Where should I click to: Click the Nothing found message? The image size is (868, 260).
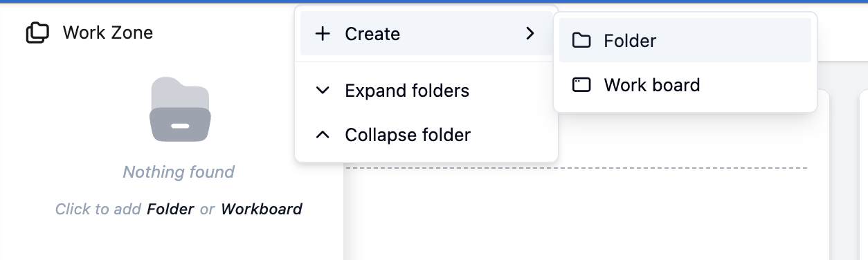179,172
